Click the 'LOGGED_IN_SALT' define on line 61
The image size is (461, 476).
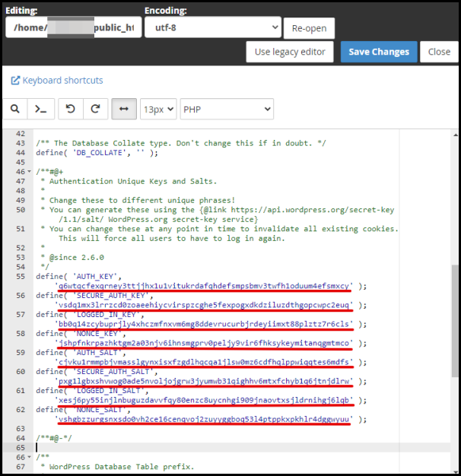pos(92,391)
